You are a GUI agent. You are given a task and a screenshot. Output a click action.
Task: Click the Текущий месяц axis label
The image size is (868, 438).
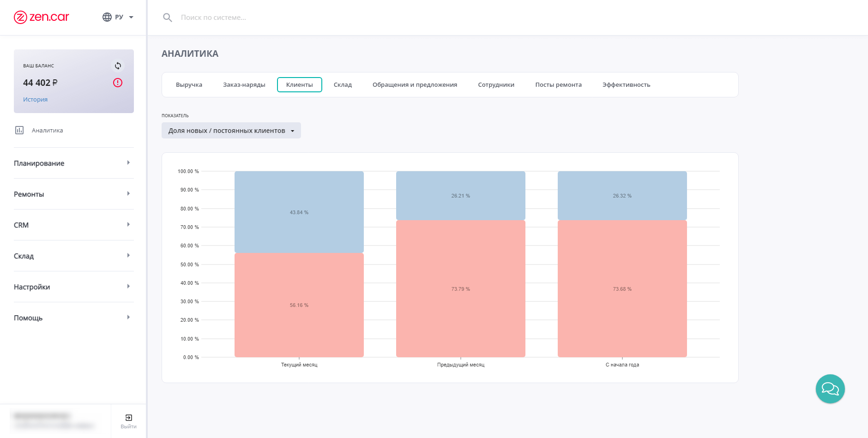[299, 365]
